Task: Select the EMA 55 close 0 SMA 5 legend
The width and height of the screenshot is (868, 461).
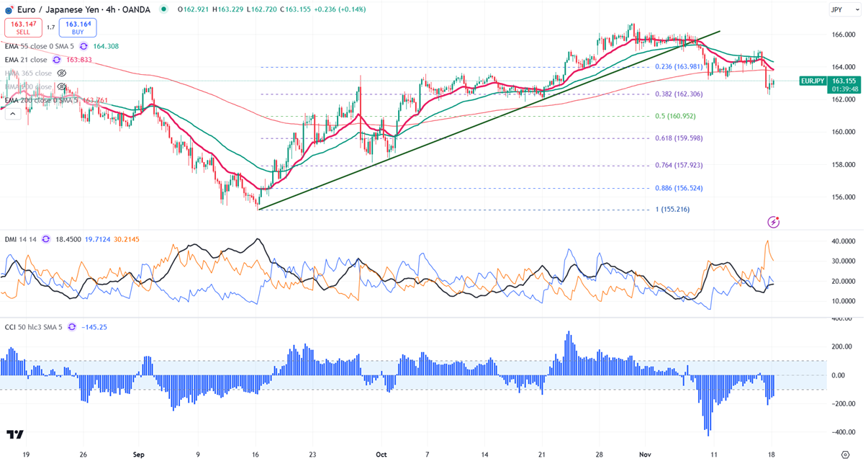Action: 38,46
